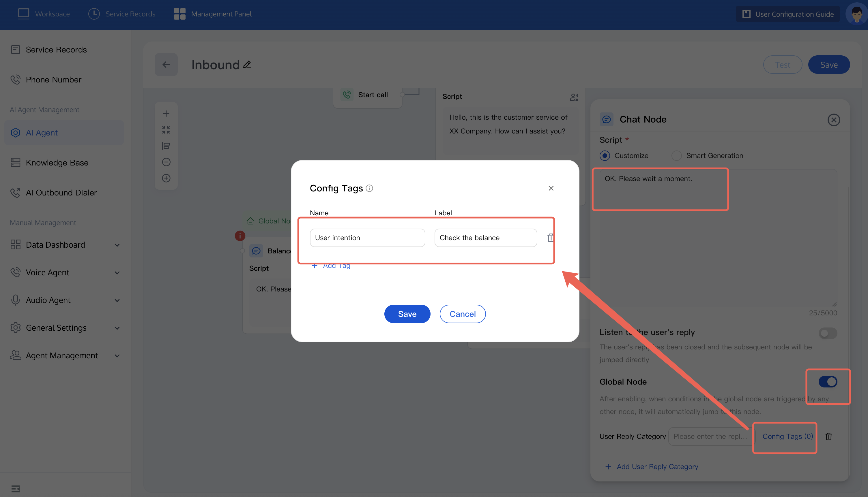
Task: Click the delete tag trash icon
Action: pyautogui.click(x=550, y=238)
